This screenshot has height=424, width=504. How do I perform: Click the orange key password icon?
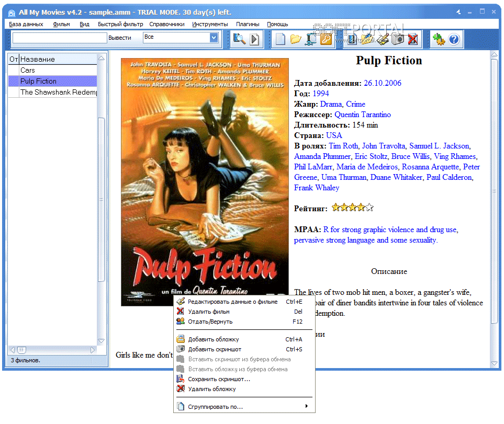(x=326, y=39)
